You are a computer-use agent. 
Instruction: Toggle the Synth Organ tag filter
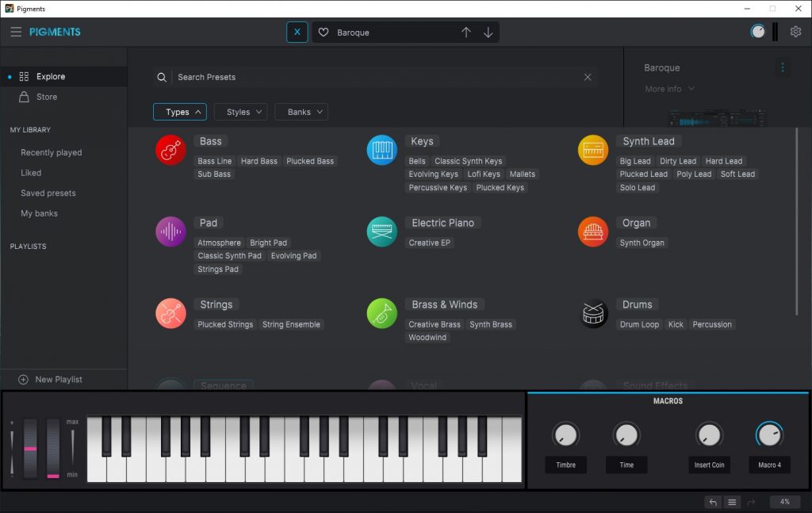point(642,243)
